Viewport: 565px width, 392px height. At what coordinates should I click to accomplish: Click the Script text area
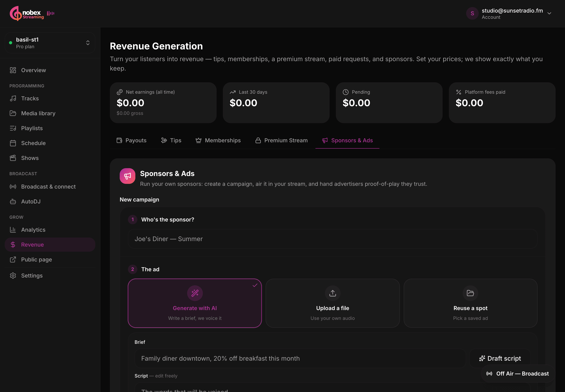point(333,387)
